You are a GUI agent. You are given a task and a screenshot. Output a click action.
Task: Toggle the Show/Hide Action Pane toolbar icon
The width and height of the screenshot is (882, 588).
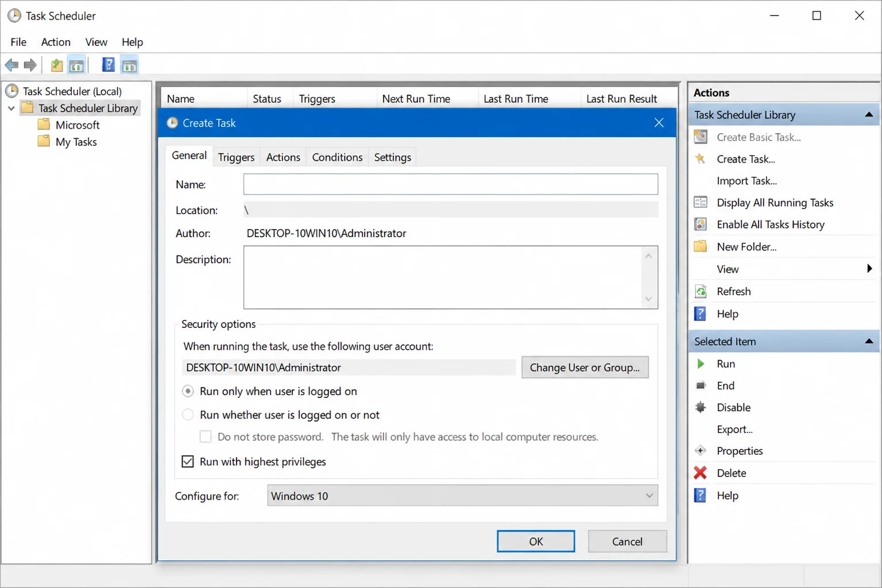point(130,65)
